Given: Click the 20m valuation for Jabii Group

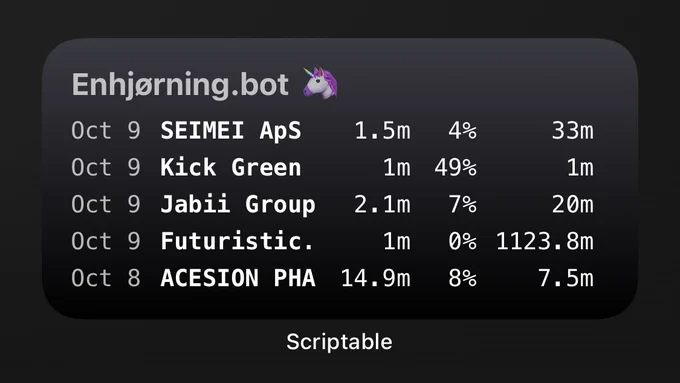Looking at the screenshot, I should pyautogui.click(x=572, y=204).
